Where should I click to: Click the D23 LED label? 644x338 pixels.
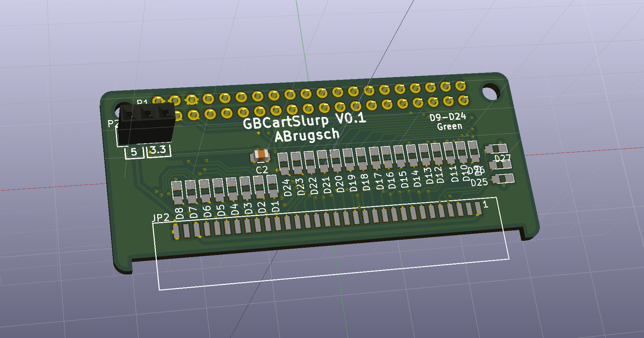(300, 187)
